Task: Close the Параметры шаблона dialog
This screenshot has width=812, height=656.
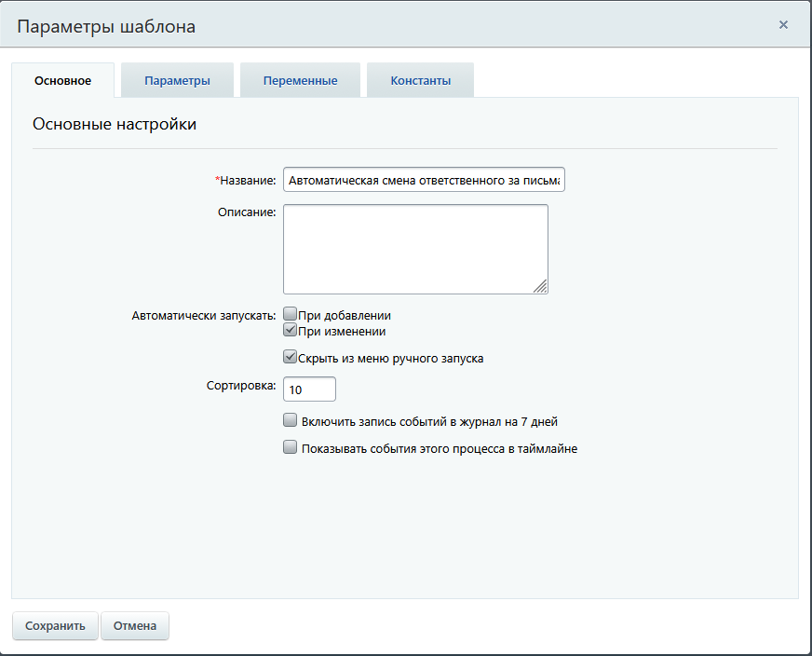Action: 783,25
